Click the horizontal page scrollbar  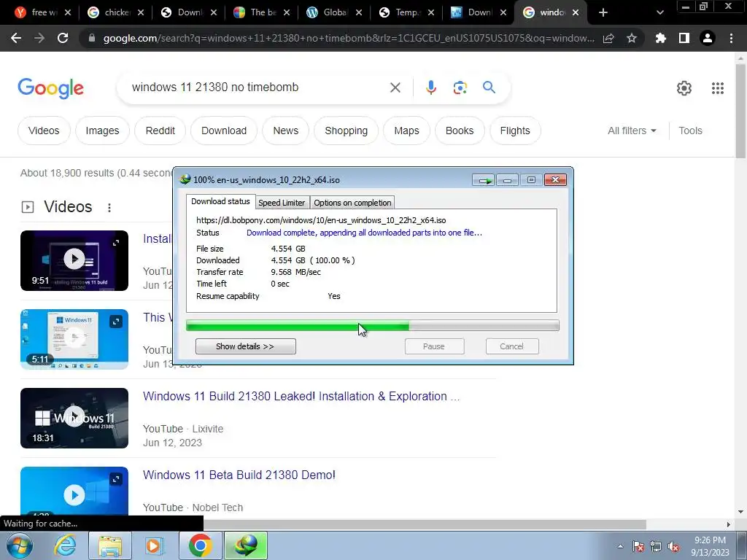(424, 524)
